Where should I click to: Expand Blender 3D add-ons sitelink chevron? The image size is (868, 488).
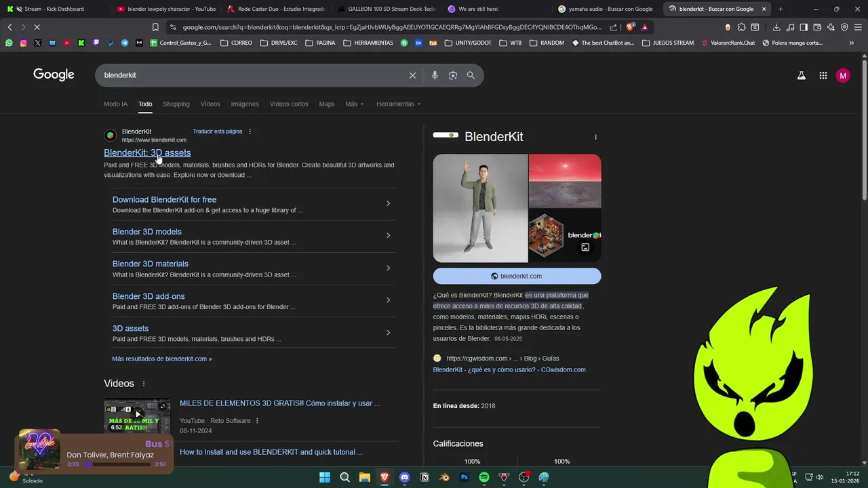click(388, 300)
